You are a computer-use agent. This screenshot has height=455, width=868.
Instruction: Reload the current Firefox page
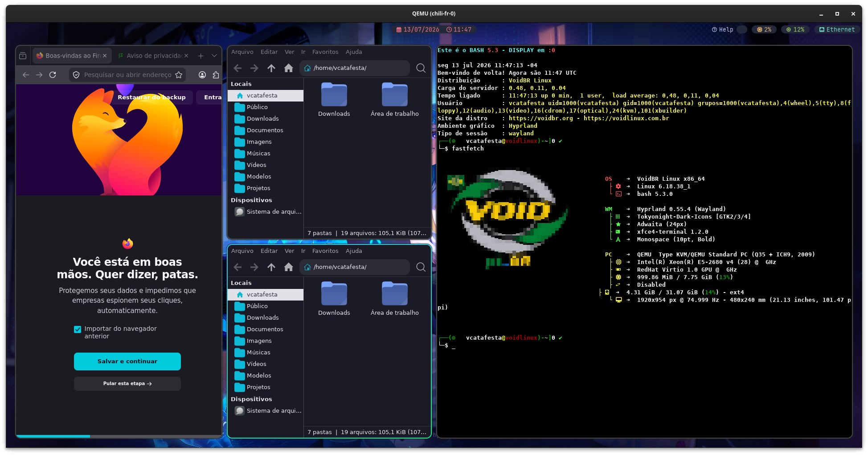pos(53,75)
